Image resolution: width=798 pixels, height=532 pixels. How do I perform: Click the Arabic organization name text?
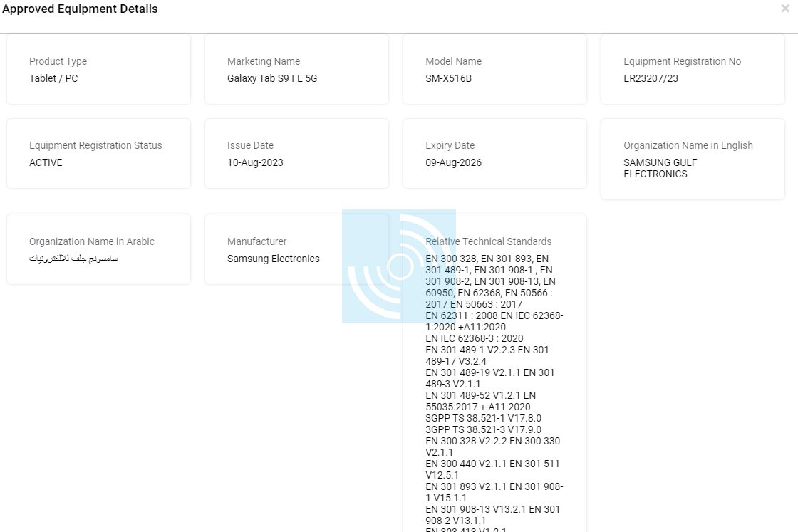[x=73, y=259]
